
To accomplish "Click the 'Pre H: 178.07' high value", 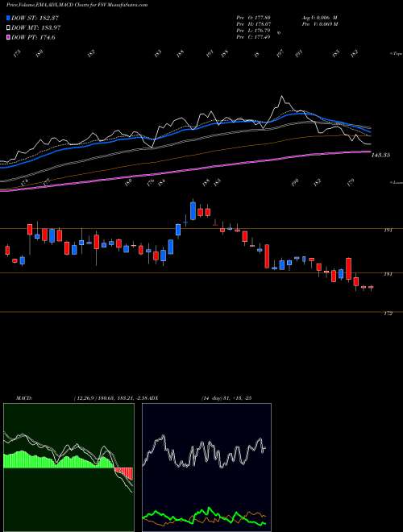I will 253,23.
